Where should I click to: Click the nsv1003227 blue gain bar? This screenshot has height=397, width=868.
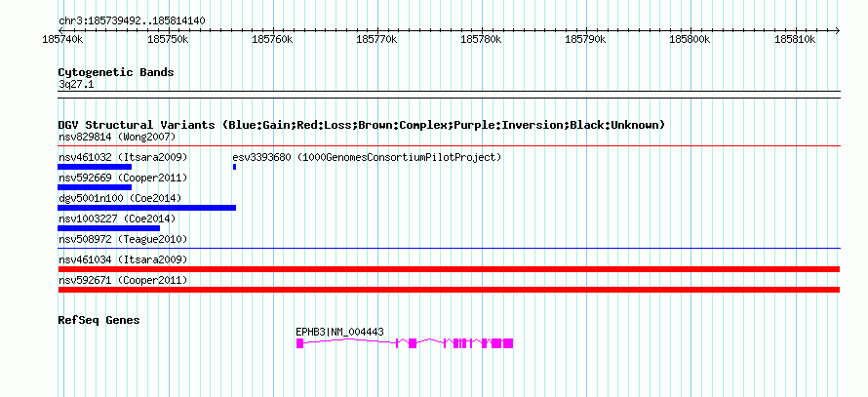108,228
